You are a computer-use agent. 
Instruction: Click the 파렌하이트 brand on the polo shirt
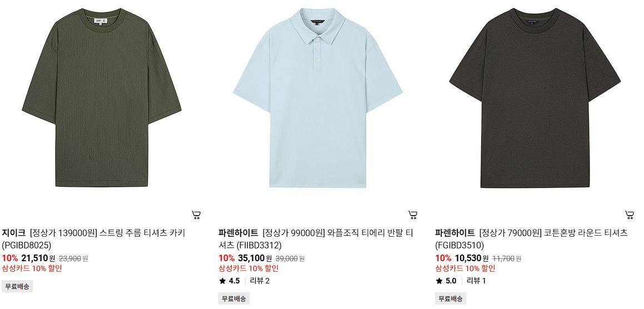coord(238,233)
